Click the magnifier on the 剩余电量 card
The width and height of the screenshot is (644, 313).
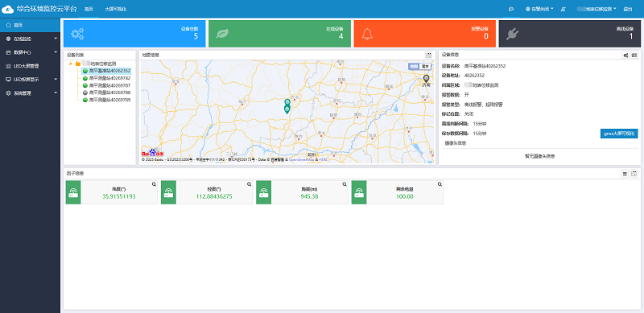[440, 184]
